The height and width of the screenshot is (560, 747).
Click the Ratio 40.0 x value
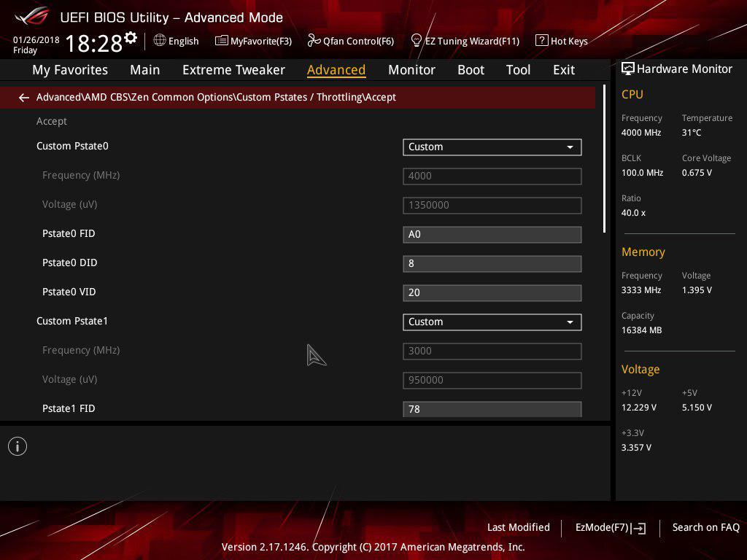[x=633, y=213]
